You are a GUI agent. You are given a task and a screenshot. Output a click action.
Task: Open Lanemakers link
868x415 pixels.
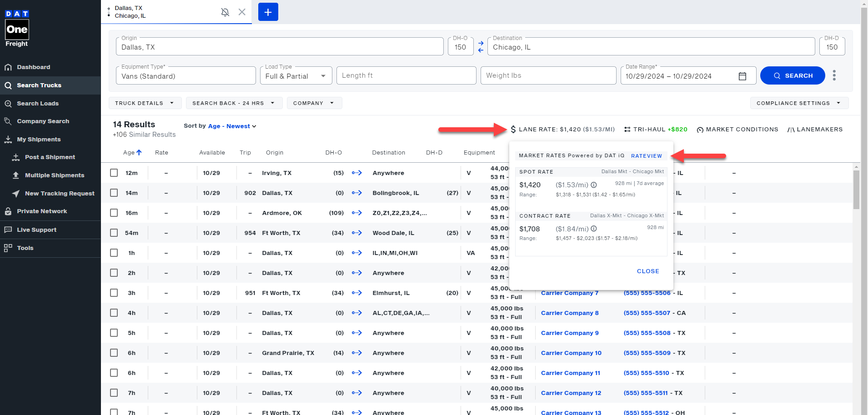(x=815, y=130)
